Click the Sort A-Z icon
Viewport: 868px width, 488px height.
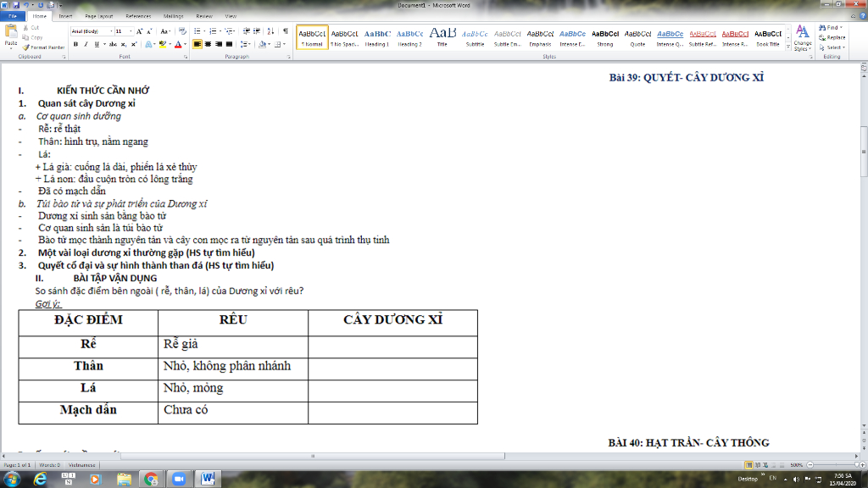tap(270, 31)
